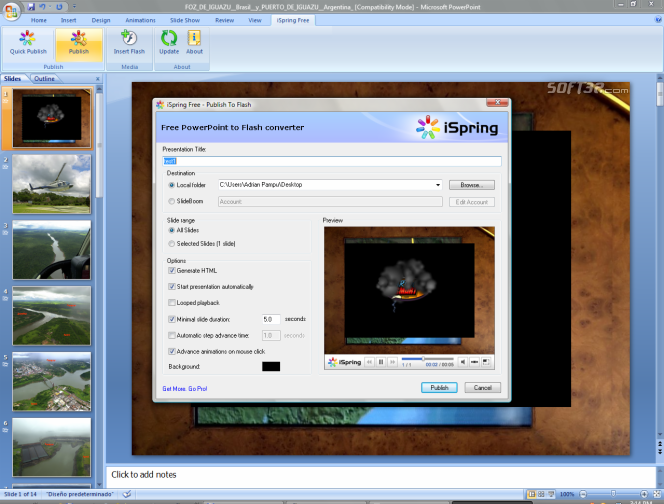Click the zoom in plus button
This screenshot has height=504, width=664.
coord(644,494)
